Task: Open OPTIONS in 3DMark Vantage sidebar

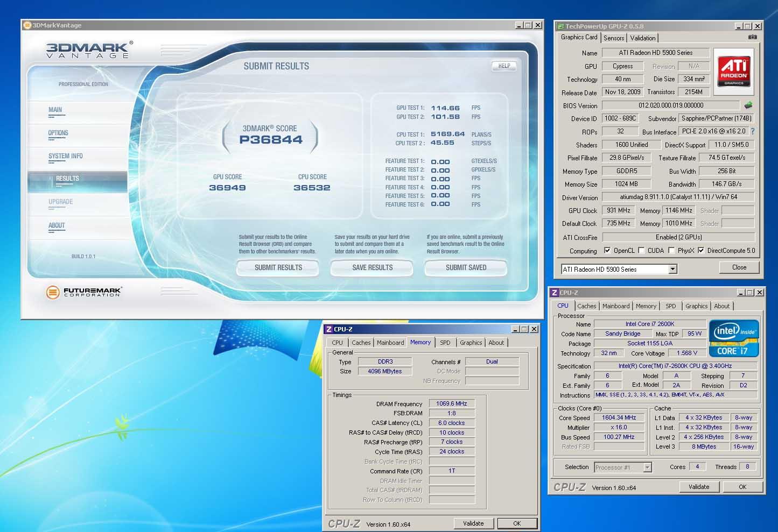Action: (x=58, y=133)
